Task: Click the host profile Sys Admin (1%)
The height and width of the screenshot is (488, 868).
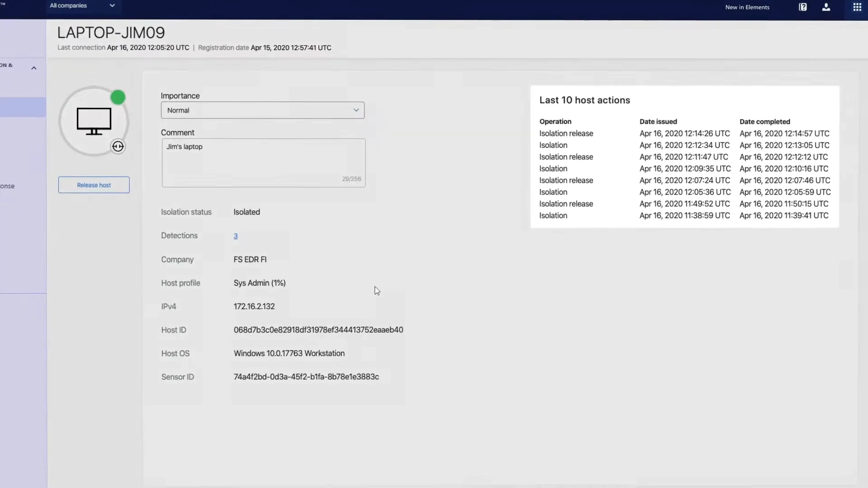Action: click(x=259, y=283)
